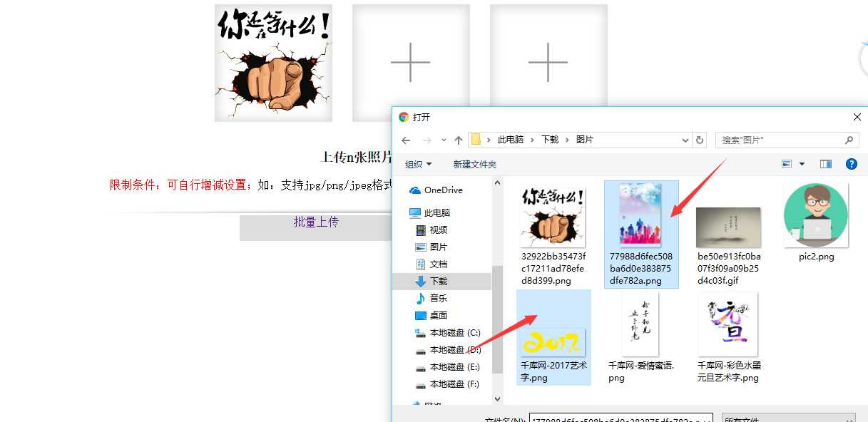Select the pic2.png thumbnail
This screenshot has height=422, width=868.
(815, 214)
